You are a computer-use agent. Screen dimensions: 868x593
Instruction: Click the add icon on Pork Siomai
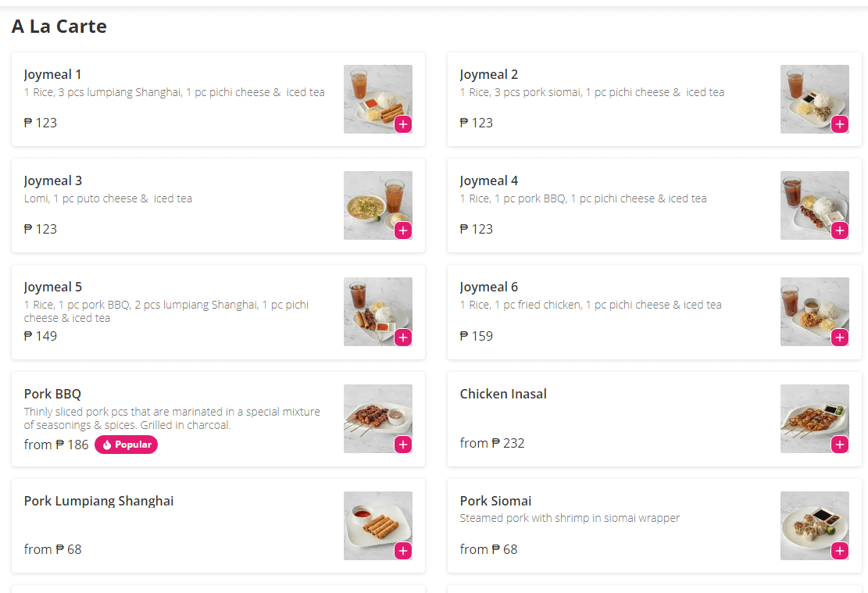coord(841,551)
